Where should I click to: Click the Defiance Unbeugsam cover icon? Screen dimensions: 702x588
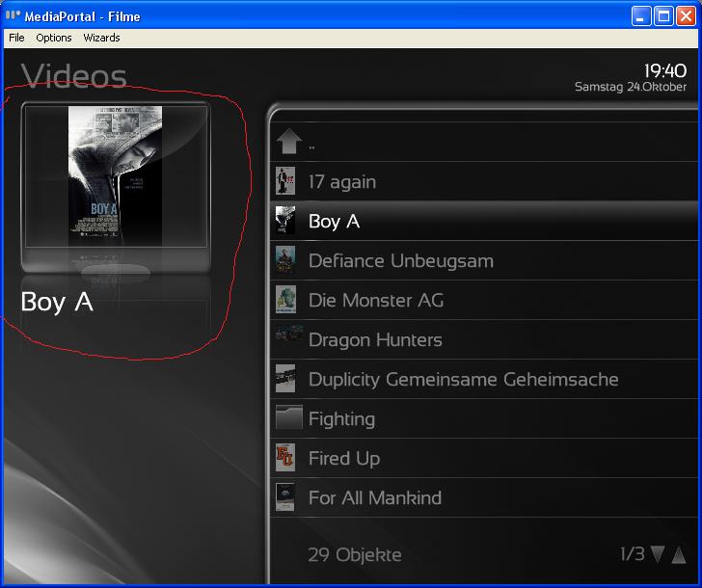[285, 260]
